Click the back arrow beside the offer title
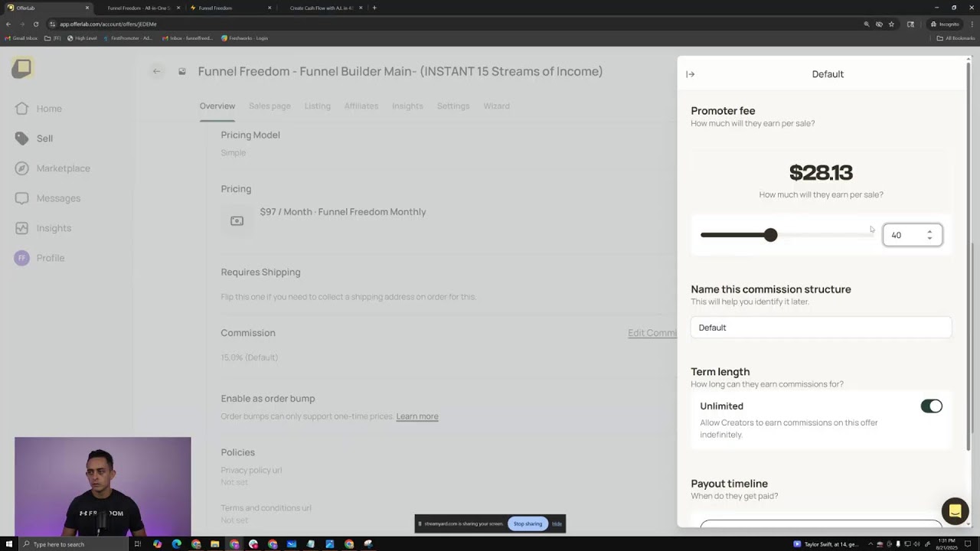Viewport: 980px width, 551px height. tap(156, 71)
